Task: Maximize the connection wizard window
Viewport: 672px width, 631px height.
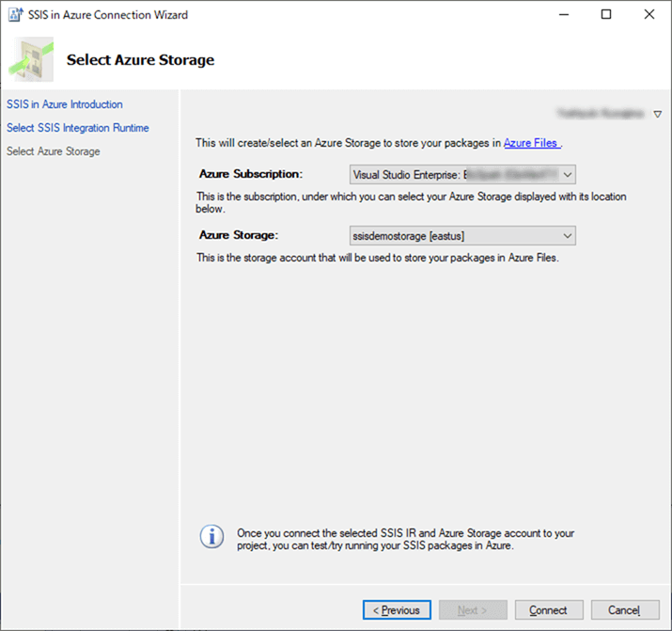Action: click(x=606, y=15)
